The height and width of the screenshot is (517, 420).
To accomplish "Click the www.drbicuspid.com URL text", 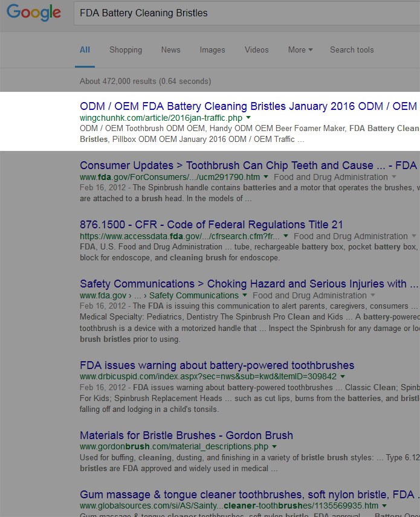I will click(208, 376).
